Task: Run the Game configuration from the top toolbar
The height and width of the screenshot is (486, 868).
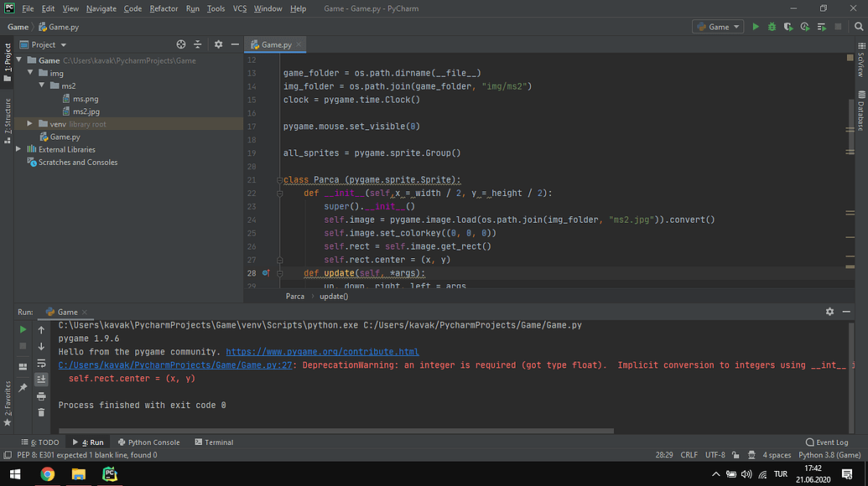Action: [755, 27]
